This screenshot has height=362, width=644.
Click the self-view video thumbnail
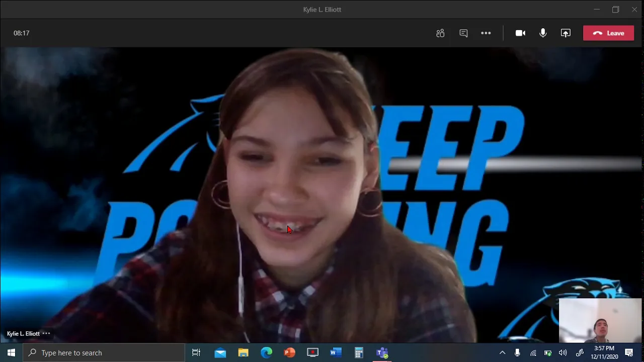click(x=600, y=320)
